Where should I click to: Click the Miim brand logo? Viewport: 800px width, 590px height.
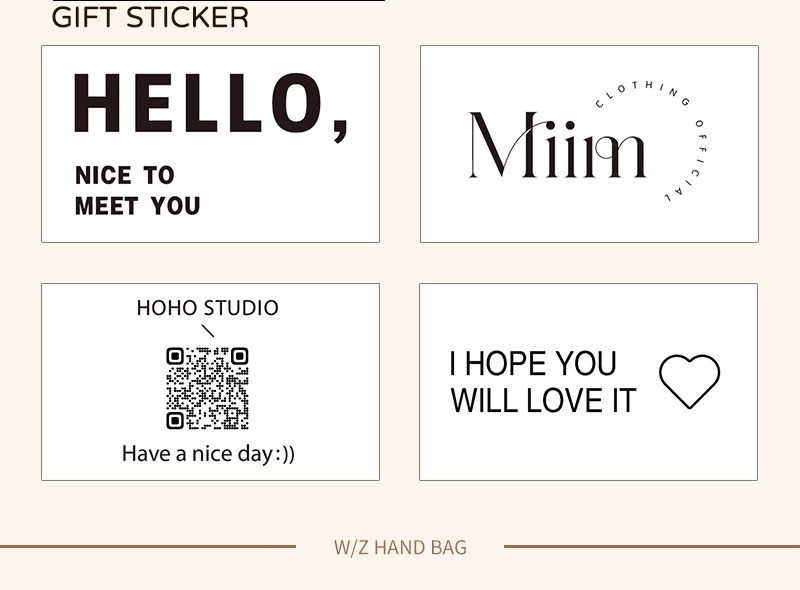(x=557, y=146)
